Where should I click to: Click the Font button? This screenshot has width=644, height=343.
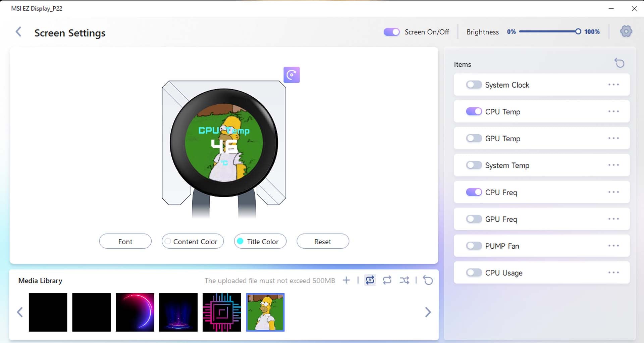pos(125,241)
